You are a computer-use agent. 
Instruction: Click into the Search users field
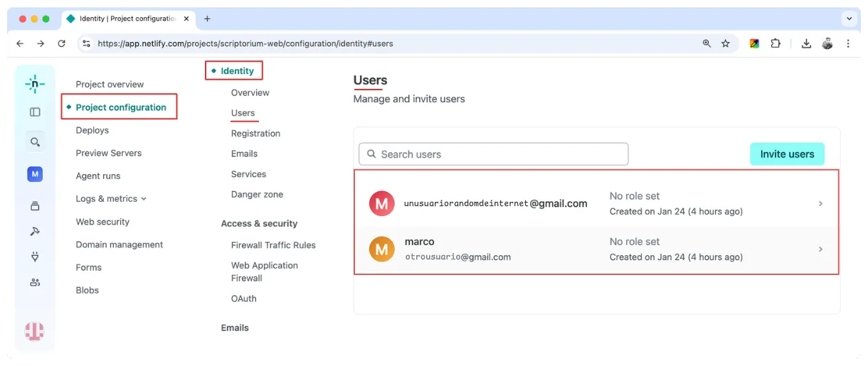point(494,154)
